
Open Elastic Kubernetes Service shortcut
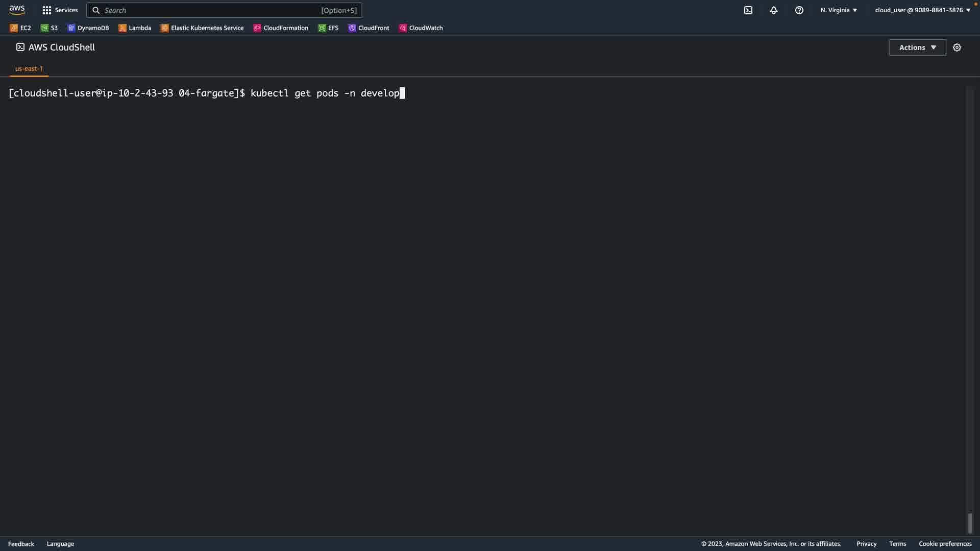[x=202, y=28]
